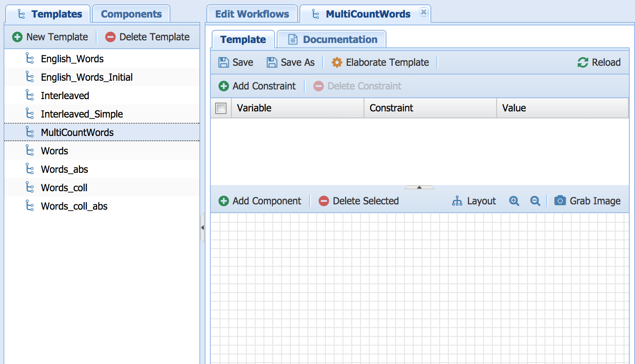Click the zoom in magnifier icon
The image size is (635, 364).
tap(514, 201)
